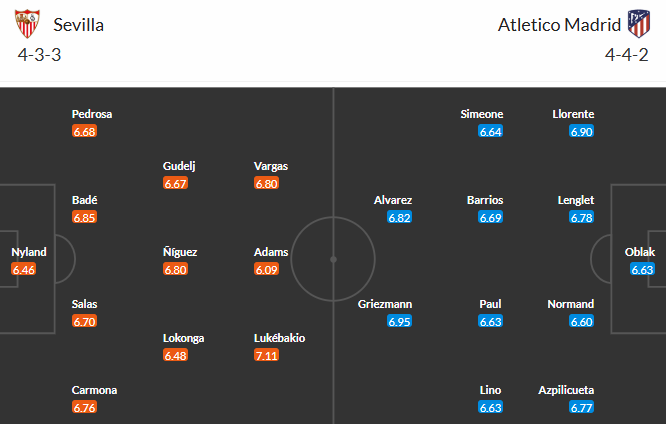The width and height of the screenshot is (666, 424).
Task: Click Llorente's 6.90 rating badge
Action: 582,131
